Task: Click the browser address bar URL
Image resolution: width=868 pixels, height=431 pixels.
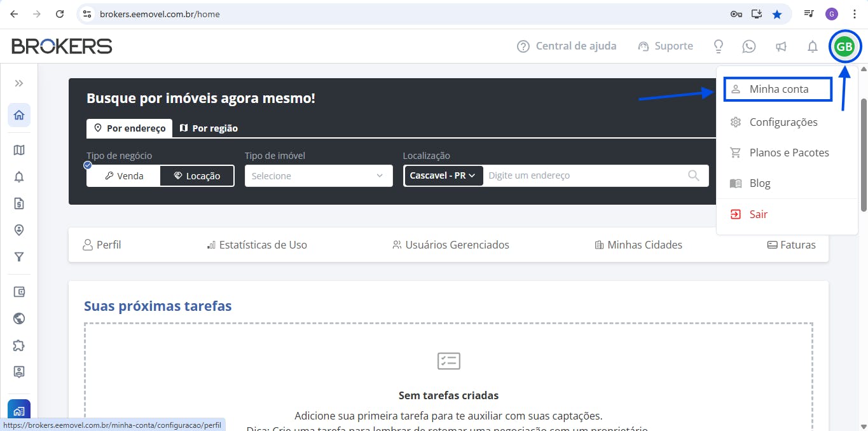Action: pos(160,14)
